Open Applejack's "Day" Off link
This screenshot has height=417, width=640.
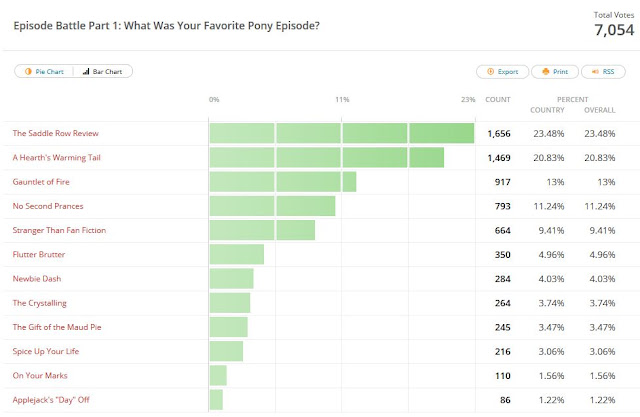(x=51, y=399)
